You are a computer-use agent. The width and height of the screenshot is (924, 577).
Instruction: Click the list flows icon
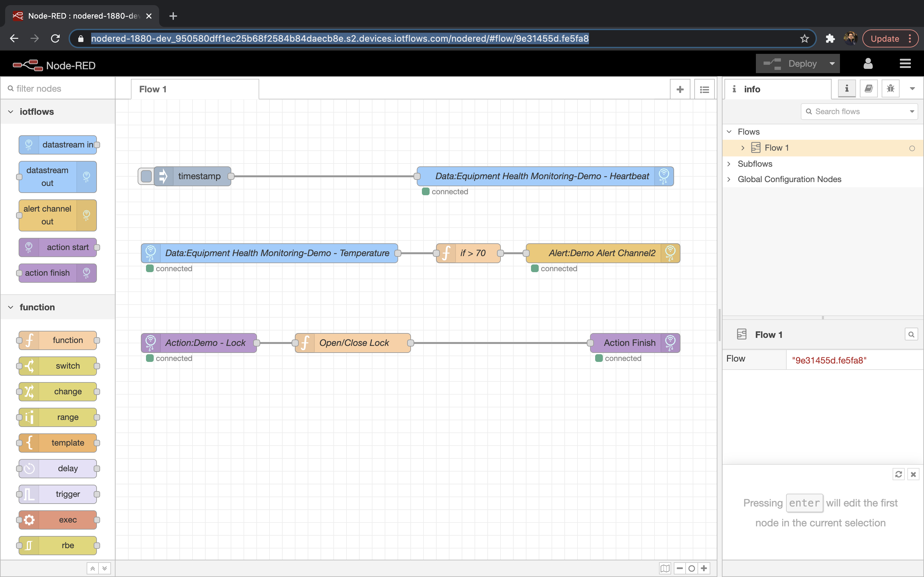[x=704, y=89]
